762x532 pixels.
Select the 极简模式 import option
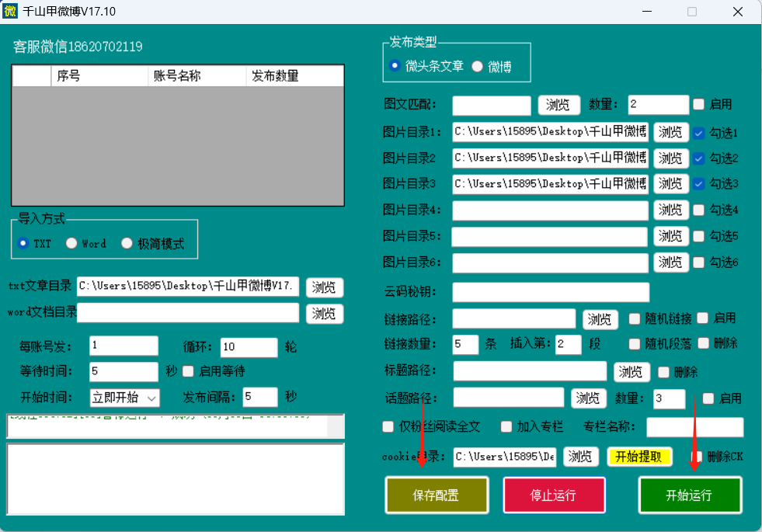128,243
